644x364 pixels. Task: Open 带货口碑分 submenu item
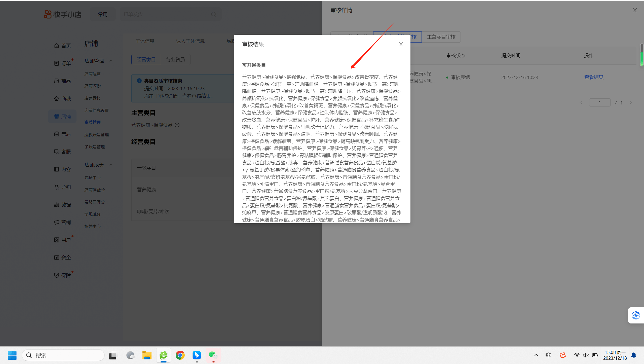pos(94,202)
